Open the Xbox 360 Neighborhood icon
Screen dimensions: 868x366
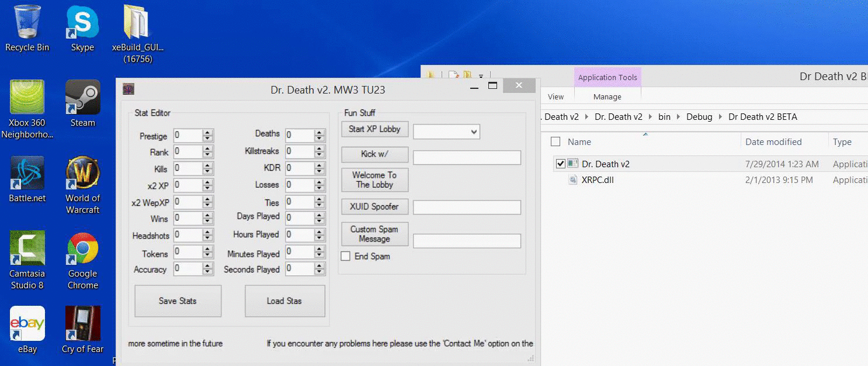coord(27,98)
